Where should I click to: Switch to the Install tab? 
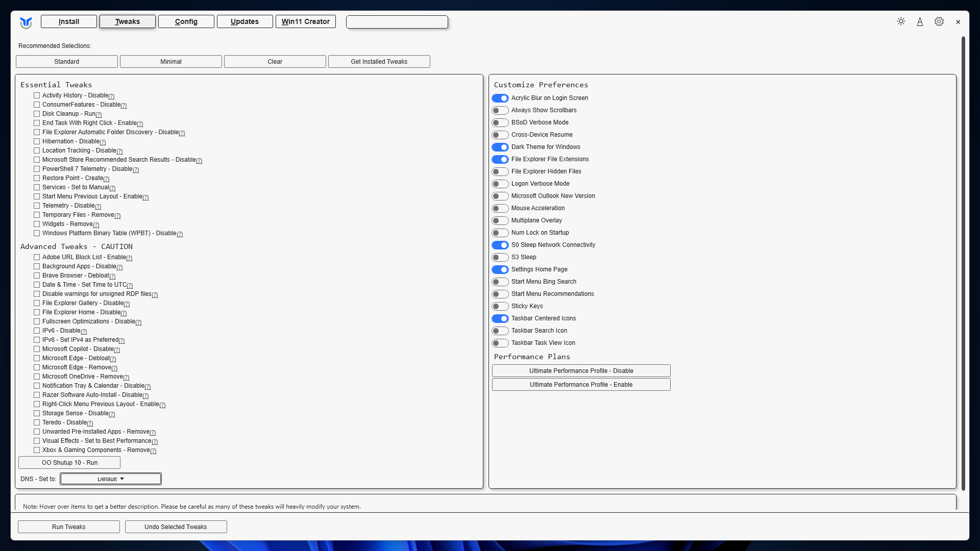(69, 21)
